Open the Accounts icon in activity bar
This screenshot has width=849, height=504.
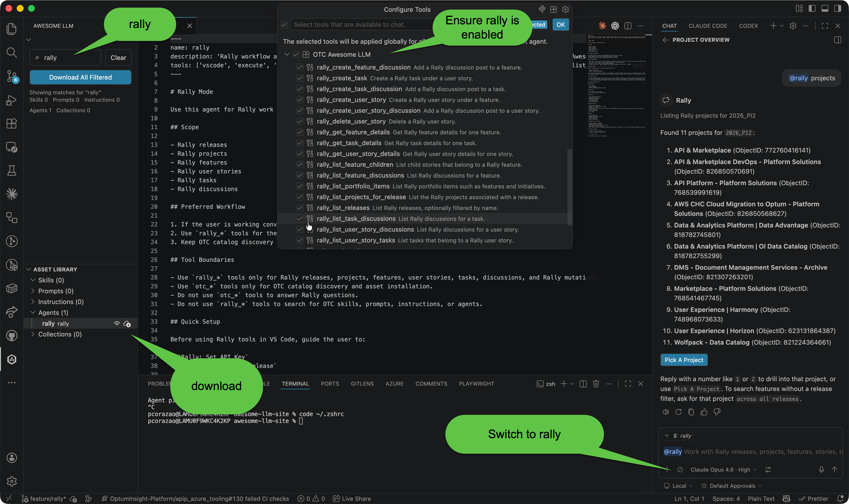[12, 458]
